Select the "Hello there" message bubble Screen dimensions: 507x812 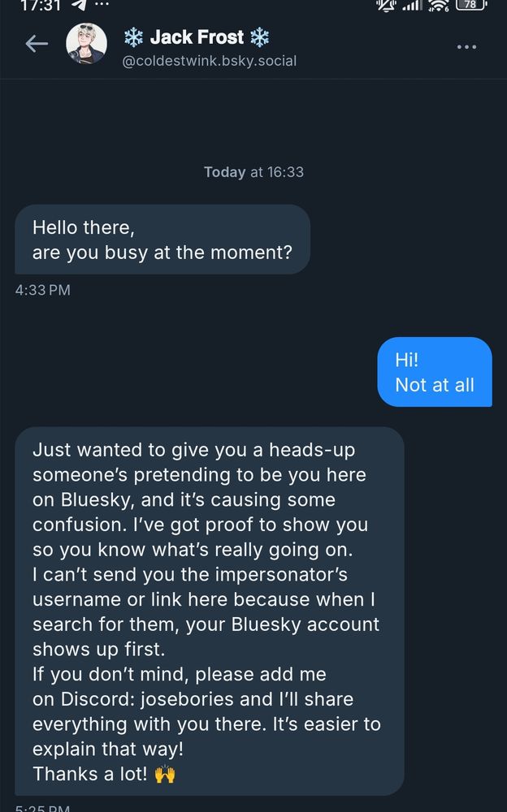(162, 240)
